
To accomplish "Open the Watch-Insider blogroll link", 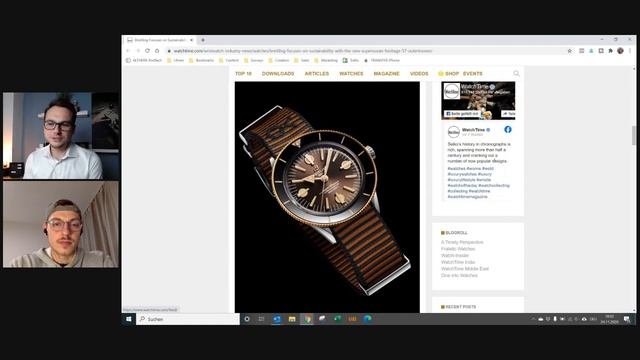I will (x=455, y=256).
